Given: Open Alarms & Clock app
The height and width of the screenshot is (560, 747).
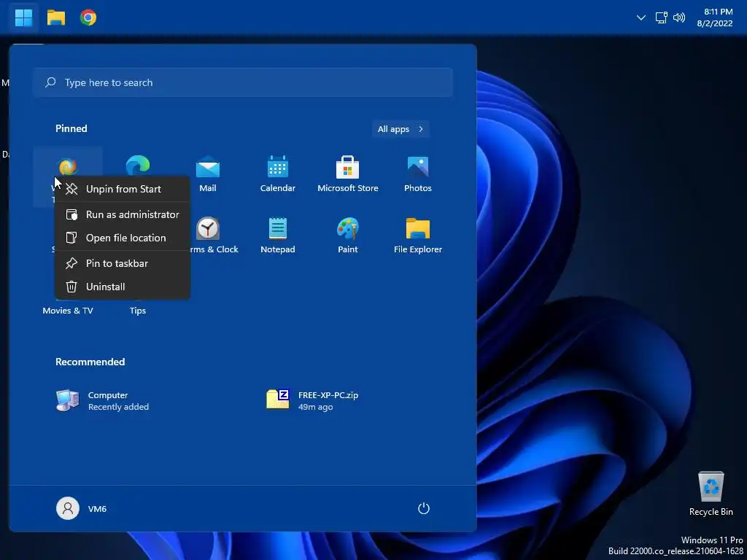Looking at the screenshot, I should coord(208,236).
